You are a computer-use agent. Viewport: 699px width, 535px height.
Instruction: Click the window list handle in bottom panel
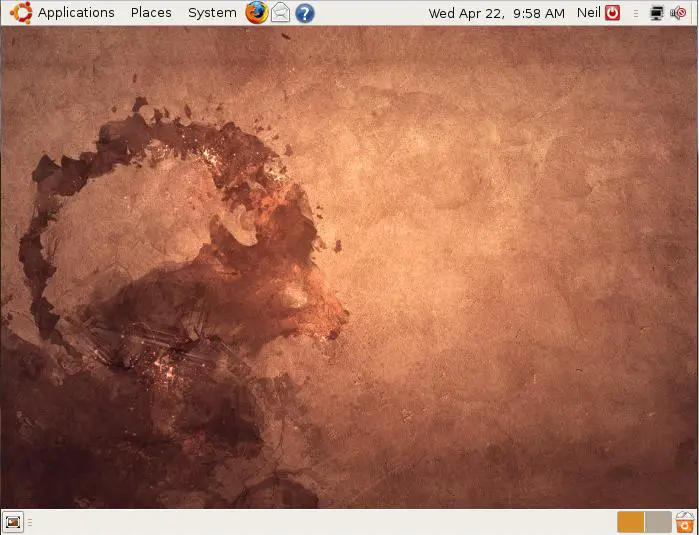(30, 521)
